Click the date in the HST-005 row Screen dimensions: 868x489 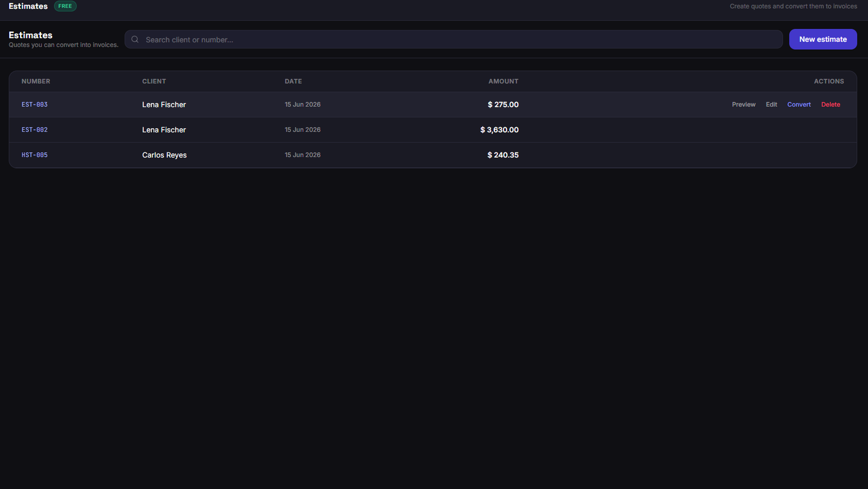tap(303, 155)
